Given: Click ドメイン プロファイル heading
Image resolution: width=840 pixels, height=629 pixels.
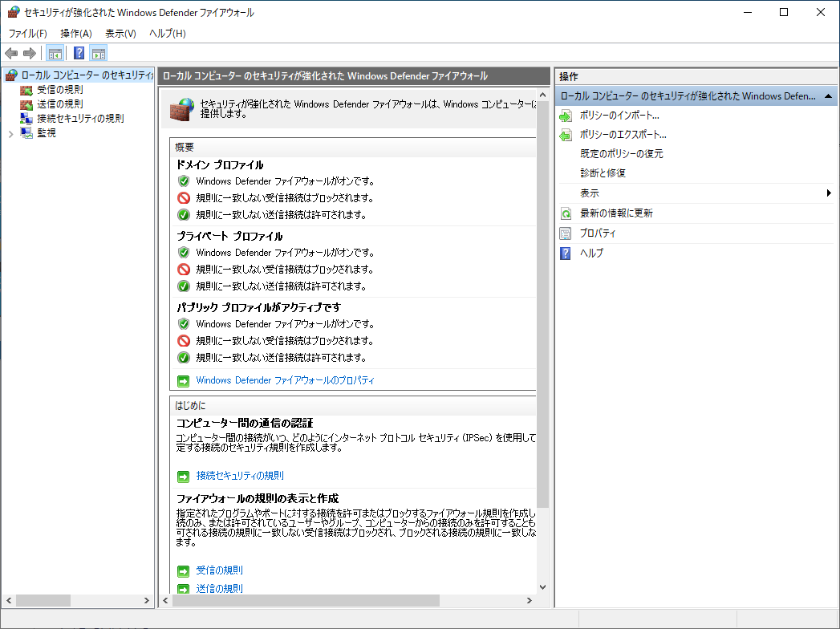Looking at the screenshot, I should [x=220, y=165].
